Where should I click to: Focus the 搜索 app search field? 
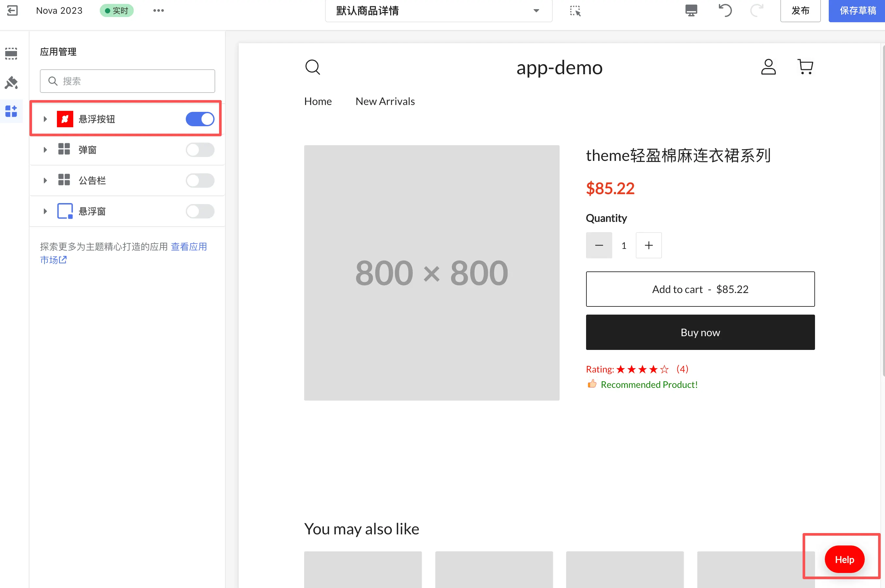coord(128,81)
